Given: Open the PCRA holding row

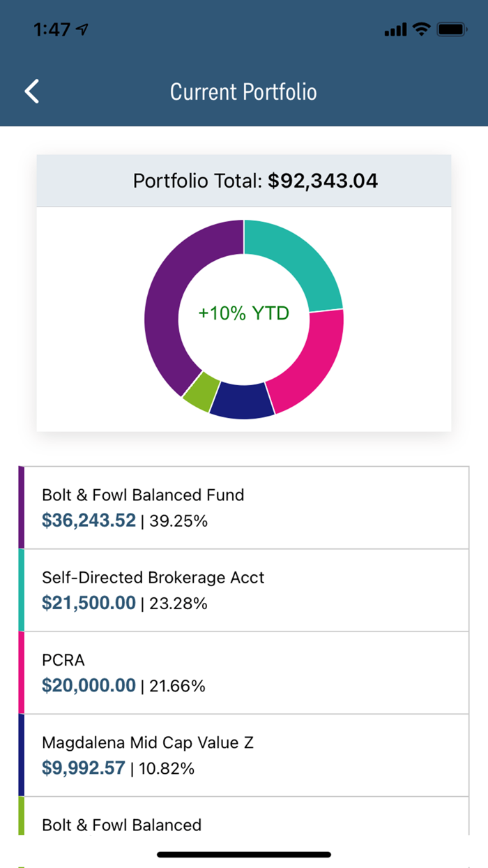Looking at the screenshot, I should tap(244, 673).
